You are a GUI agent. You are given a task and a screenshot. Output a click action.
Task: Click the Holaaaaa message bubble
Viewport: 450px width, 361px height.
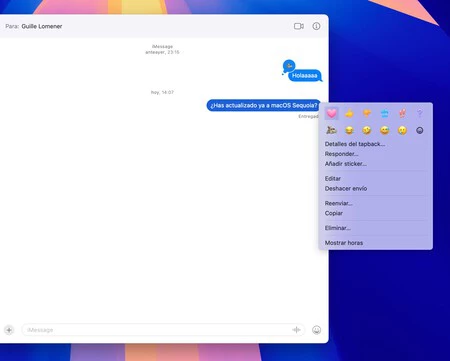[x=305, y=76]
